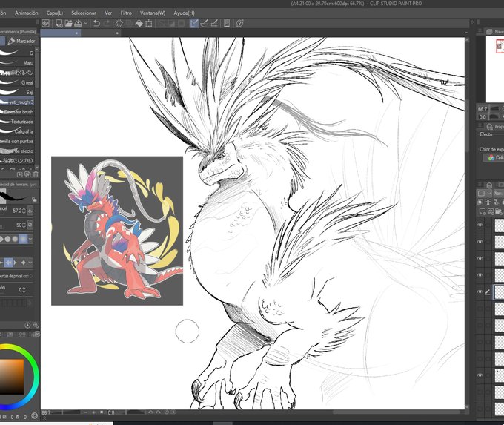Select the G real brush
This screenshot has width=504, height=425.
(17, 82)
